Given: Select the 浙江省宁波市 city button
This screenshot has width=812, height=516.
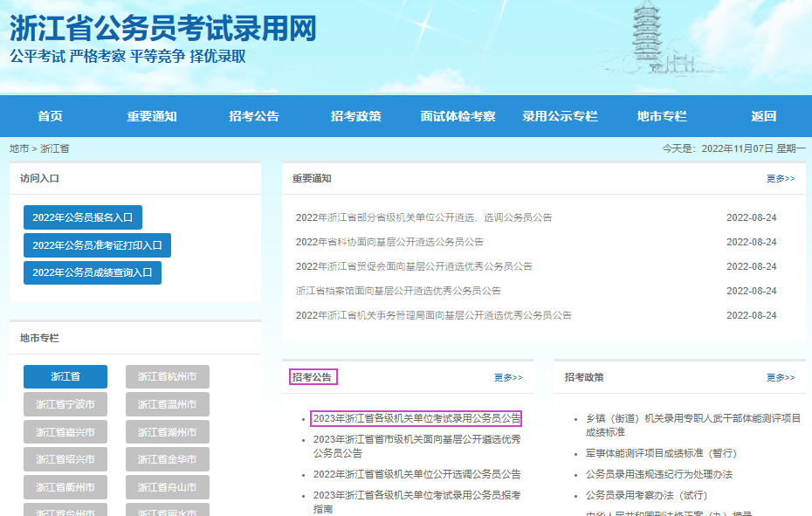Looking at the screenshot, I should click(x=65, y=404).
